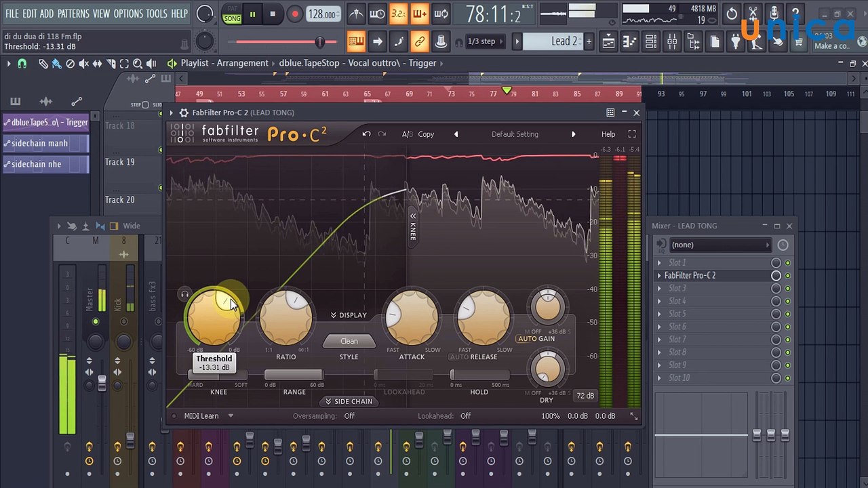The height and width of the screenshot is (488, 868).
Task: Enable the wait-for-input recording icon
Action: coord(377,14)
